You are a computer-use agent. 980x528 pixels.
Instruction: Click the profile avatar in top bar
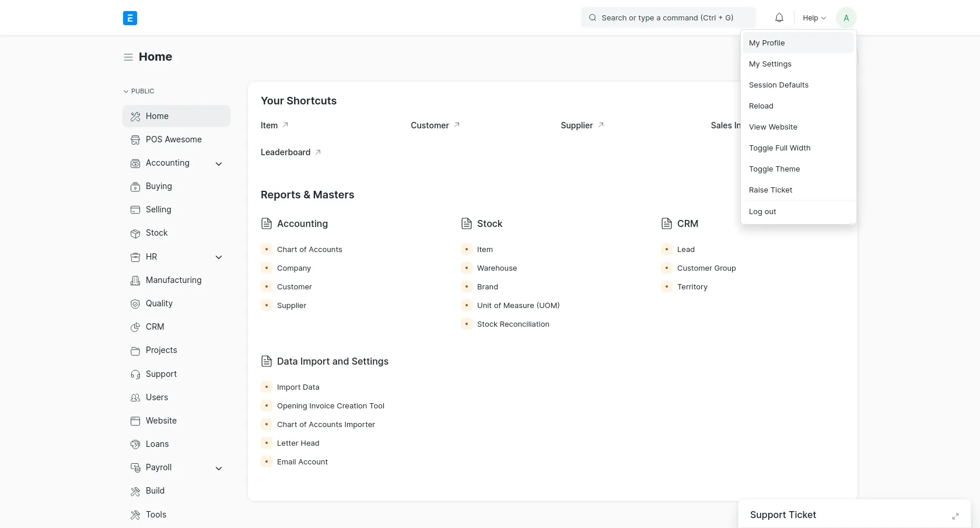pyautogui.click(x=846, y=18)
